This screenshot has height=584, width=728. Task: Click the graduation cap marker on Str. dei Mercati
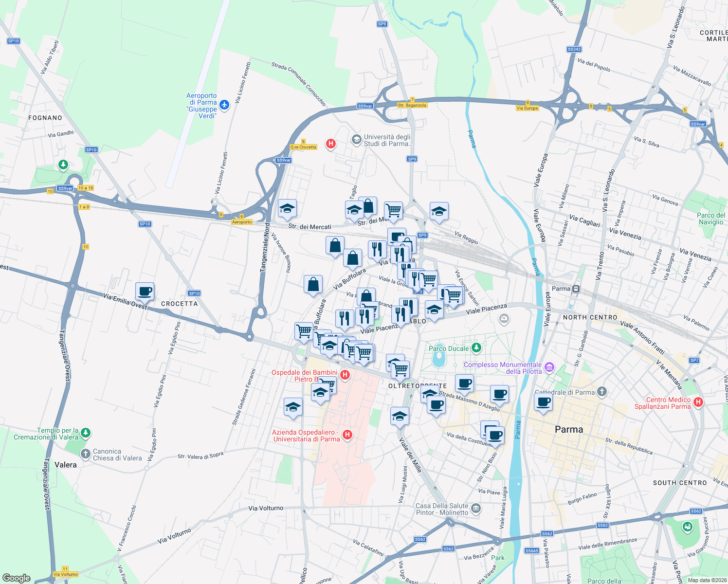tap(287, 209)
